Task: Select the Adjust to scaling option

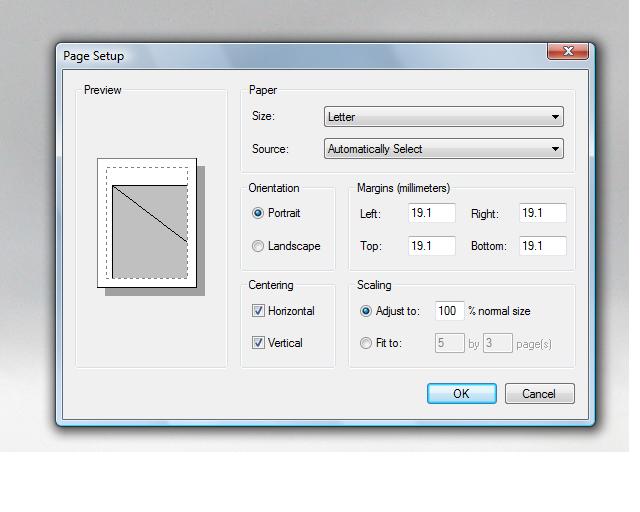Action: coord(366,311)
